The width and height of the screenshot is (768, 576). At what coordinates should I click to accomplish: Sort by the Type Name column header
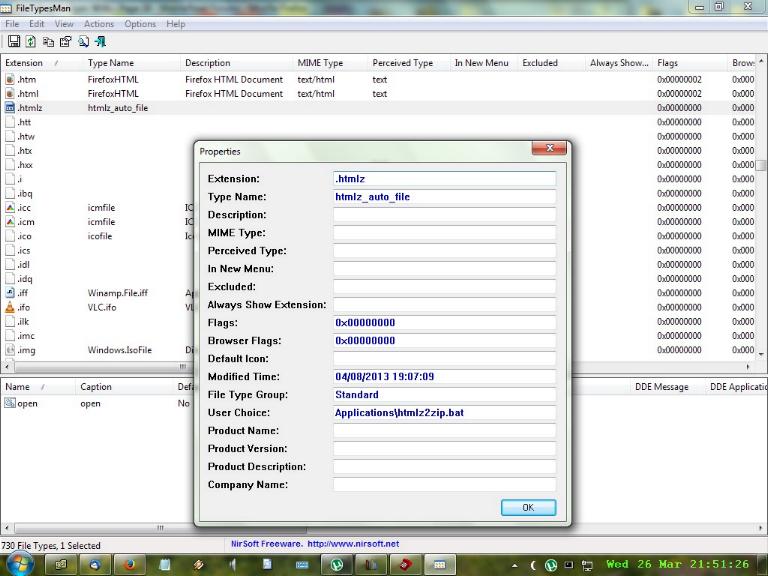(131, 63)
